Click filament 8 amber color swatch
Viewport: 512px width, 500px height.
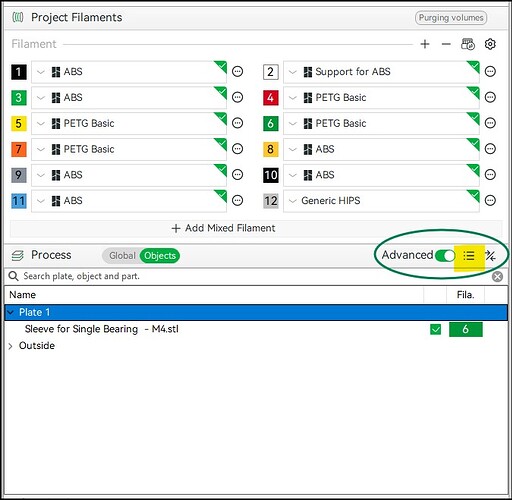[271, 149]
